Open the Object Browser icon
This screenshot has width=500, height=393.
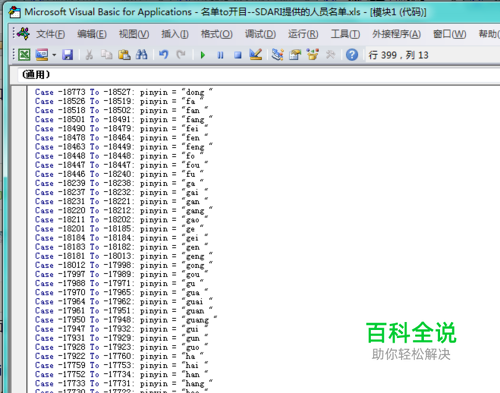[x=313, y=54]
